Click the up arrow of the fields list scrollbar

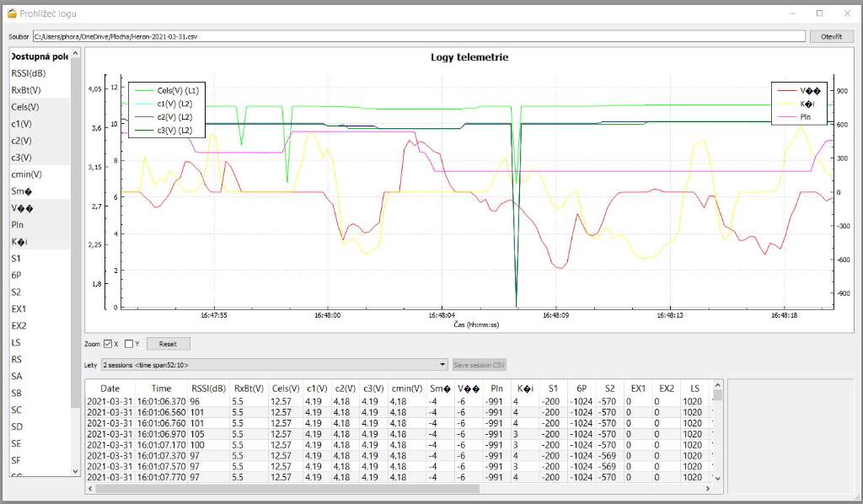click(76, 54)
